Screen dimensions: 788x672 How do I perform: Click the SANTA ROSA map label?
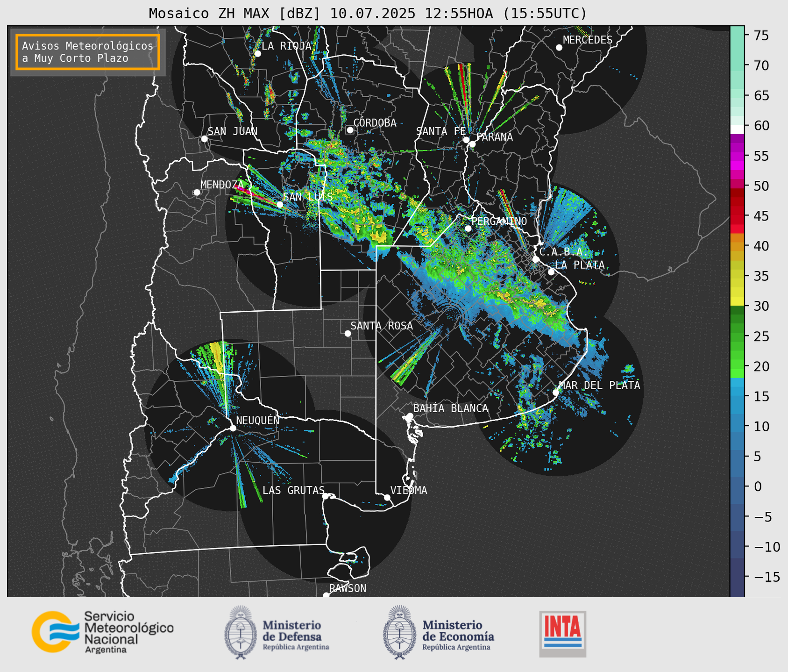tap(382, 326)
